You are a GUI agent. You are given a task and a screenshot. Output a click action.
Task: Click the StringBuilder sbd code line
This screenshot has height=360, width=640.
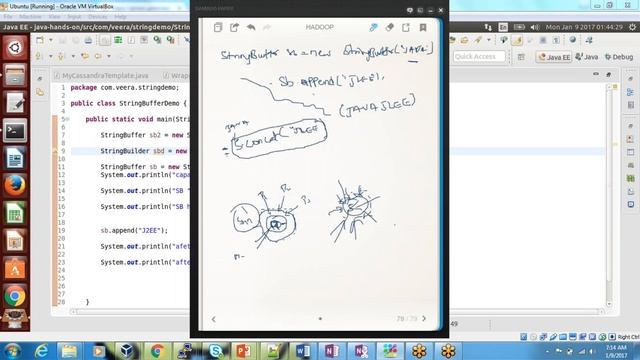tap(144, 151)
